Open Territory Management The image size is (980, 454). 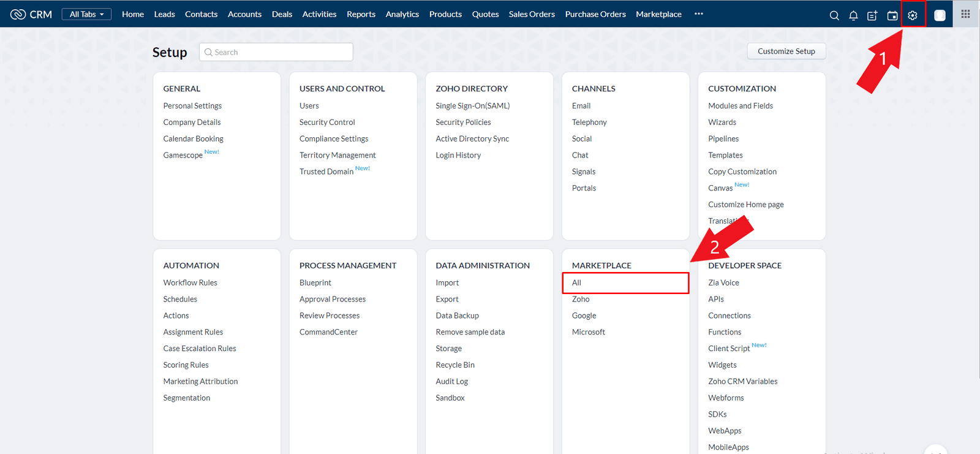click(x=337, y=156)
